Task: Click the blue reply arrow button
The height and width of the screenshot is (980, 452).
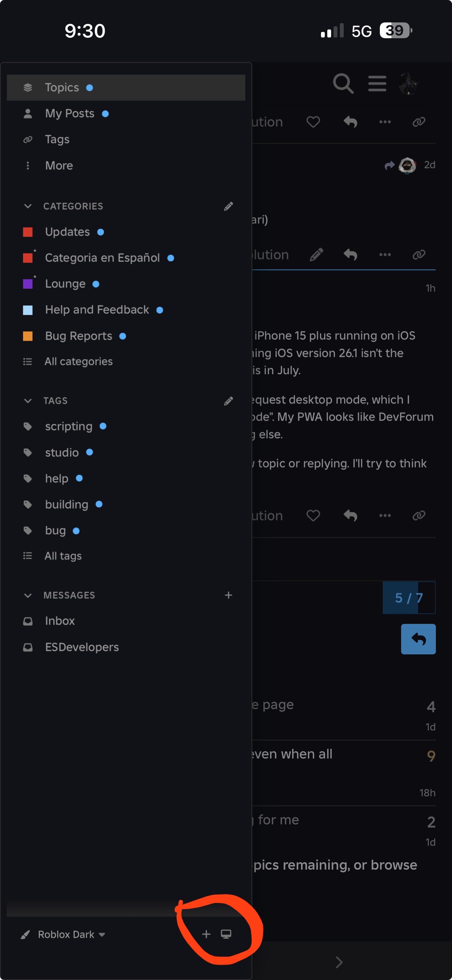Action: point(418,639)
